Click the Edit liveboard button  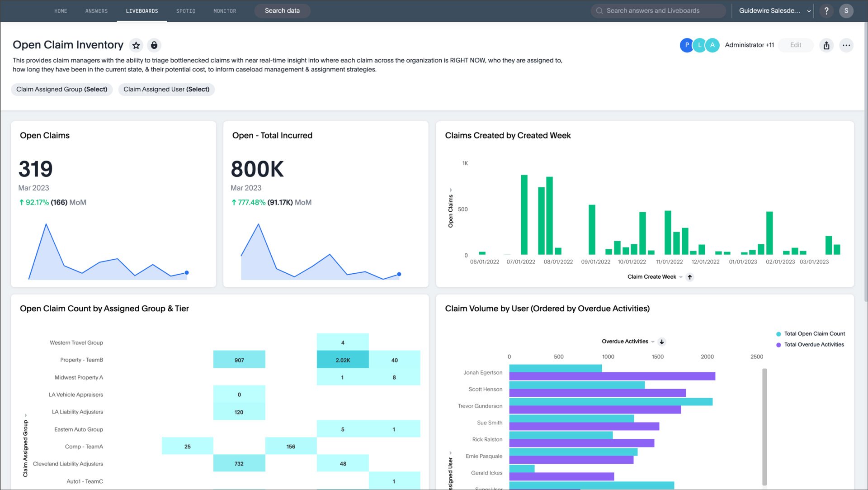coord(795,45)
